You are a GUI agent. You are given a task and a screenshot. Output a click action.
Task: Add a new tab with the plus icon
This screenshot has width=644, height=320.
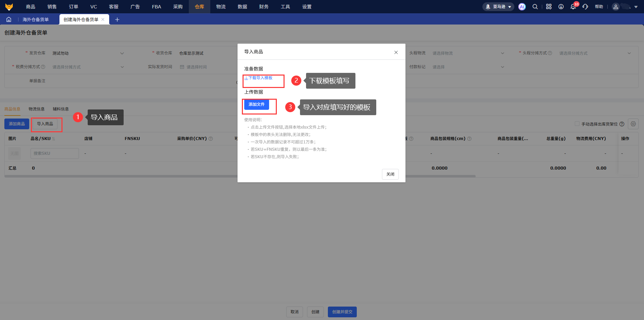117,19
